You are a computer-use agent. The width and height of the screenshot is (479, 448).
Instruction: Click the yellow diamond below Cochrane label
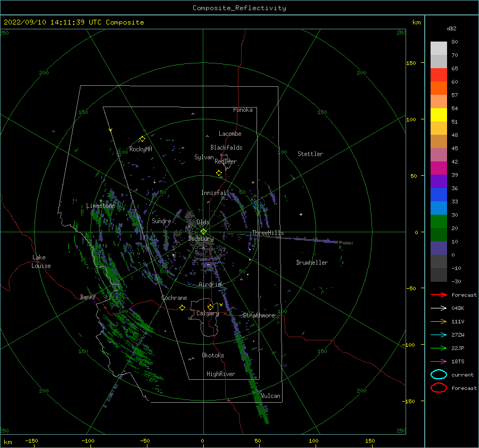pyautogui.click(x=183, y=308)
